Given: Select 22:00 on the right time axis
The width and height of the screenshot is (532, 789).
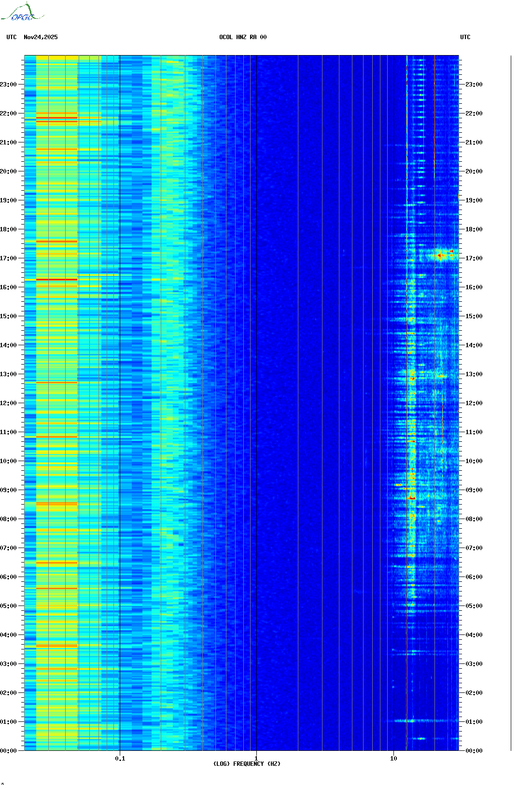Looking at the screenshot, I should (474, 113).
